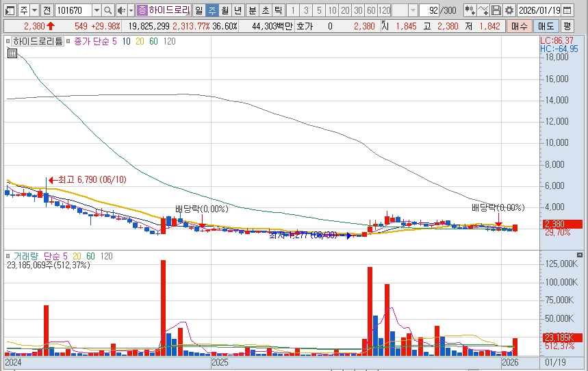
Task: Click the 종가 단순 moving average label
Action: point(92,41)
